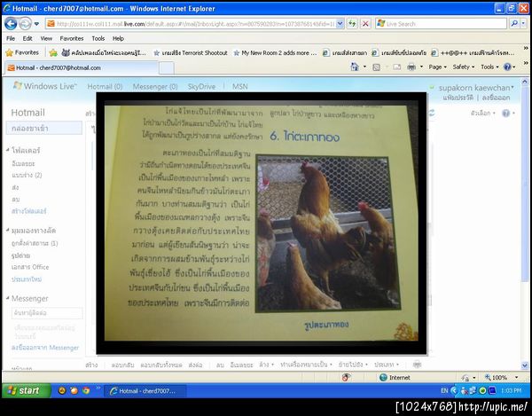Click the chicken book photo preview
Viewport: 532px width, 416px height.
(262, 224)
